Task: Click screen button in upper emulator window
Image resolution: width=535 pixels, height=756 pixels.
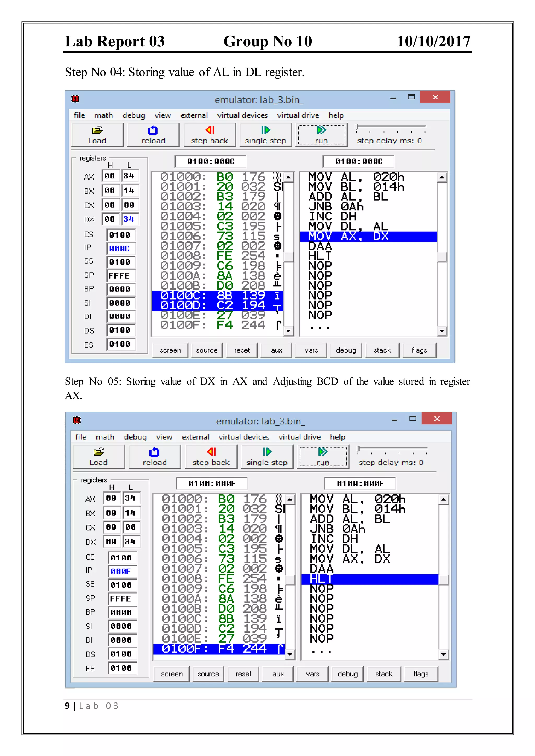Action: tap(170, 350)
